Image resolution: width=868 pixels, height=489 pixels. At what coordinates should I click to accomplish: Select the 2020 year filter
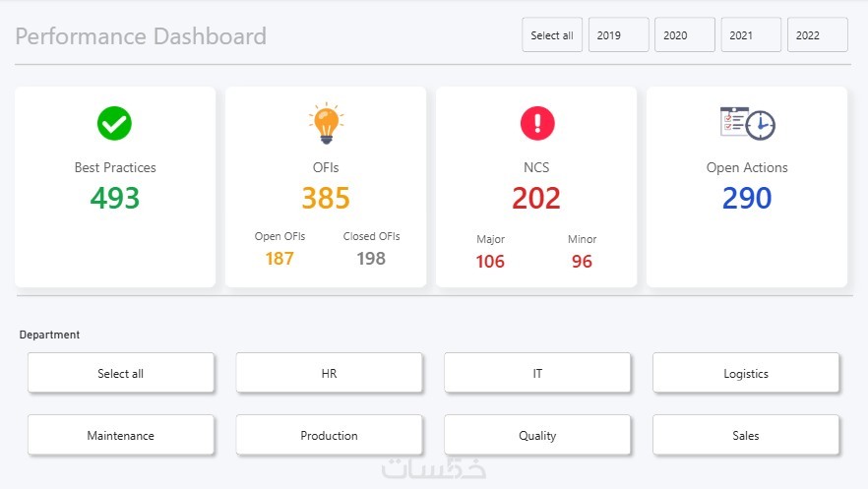pyautogui.click(x=685, y=34)
